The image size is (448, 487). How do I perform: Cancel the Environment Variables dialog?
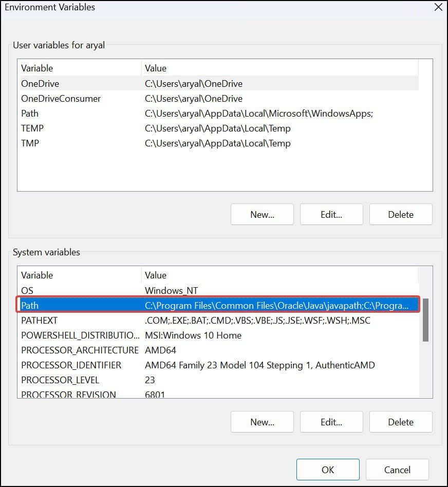pos(397,469)
